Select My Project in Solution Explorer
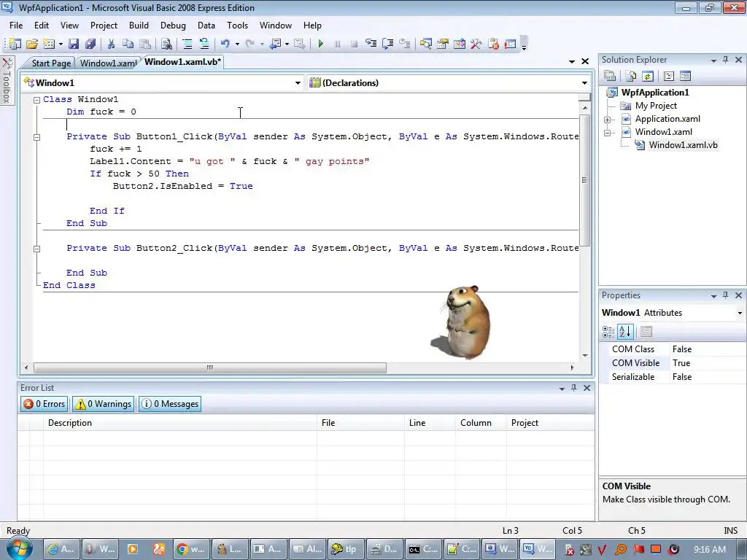The height and width of the screenshot is (560, 747). [656, 106]
